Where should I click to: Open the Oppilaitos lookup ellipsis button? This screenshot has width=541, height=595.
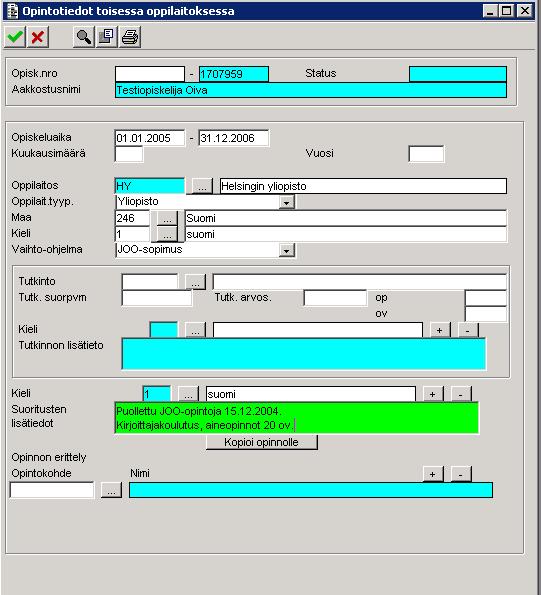point(202,186)
